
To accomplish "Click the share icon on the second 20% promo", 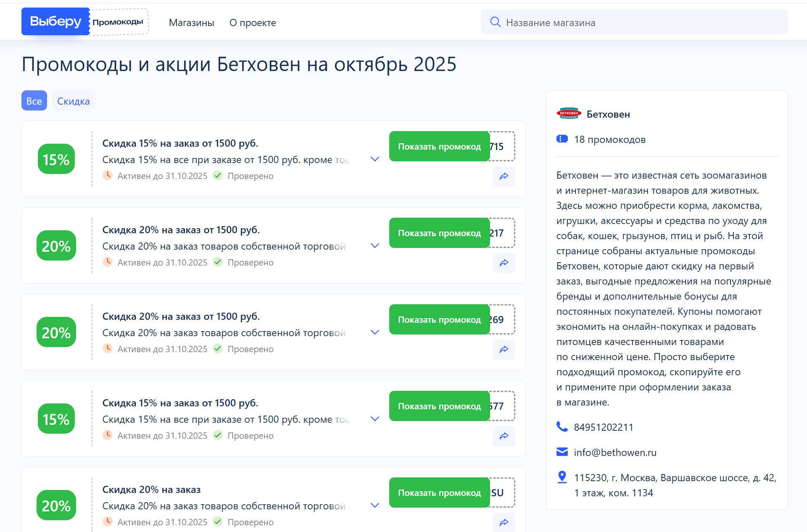I will 504,350.
